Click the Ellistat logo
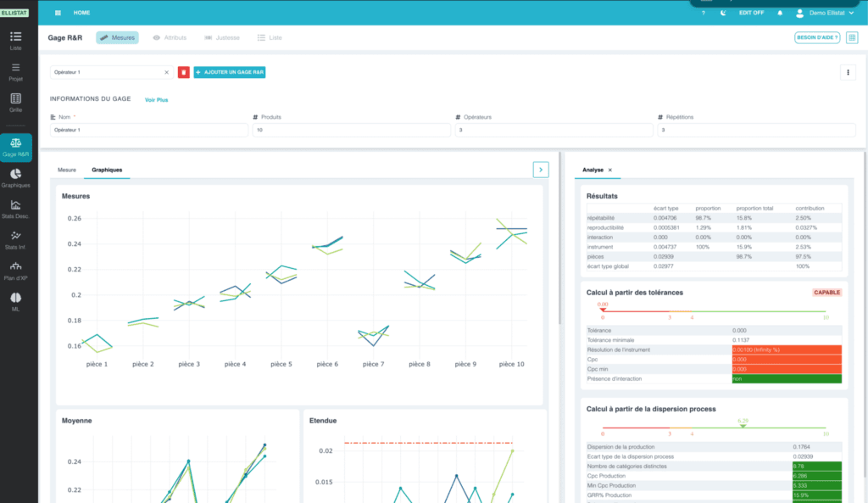 coord(15,12)
